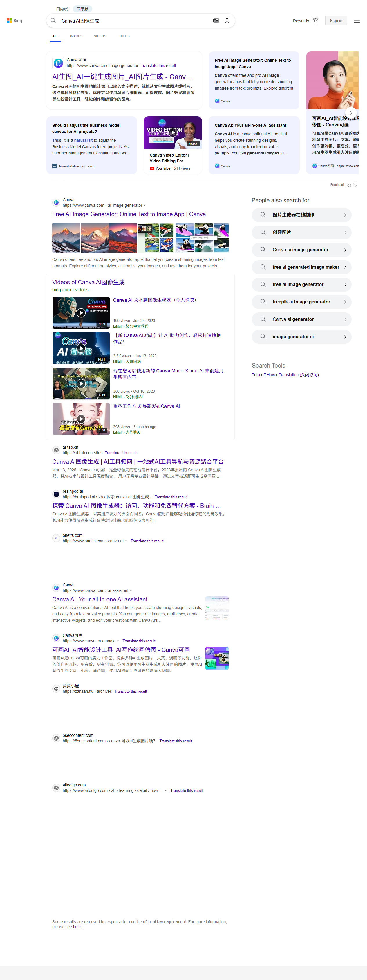Image resolution: width=367 pixels, height=980 pixels.
Task: Expand dropdown arrow beside canva.com ai-assistant URL
Action: point(131,591)
